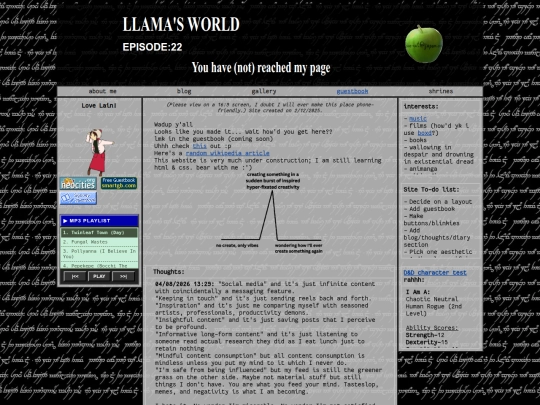Image resolution: width=540 pixels, height=405 pixels.
Task: Visit the guestbook link in navbar
Action: click(352, 91)
